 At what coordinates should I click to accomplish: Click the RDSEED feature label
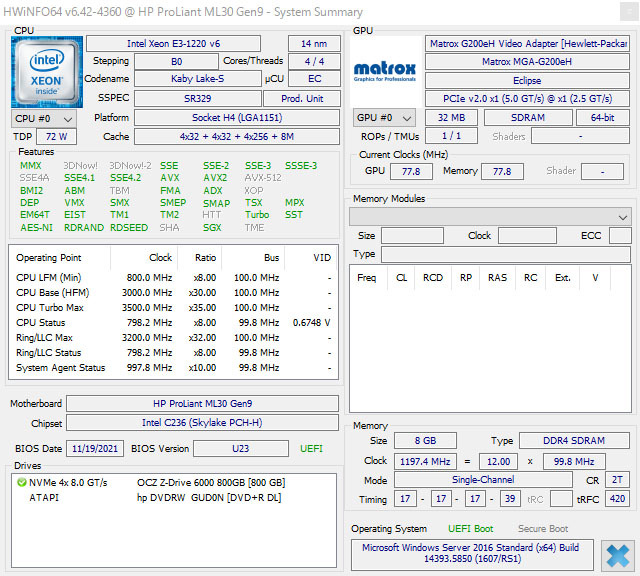129,228
